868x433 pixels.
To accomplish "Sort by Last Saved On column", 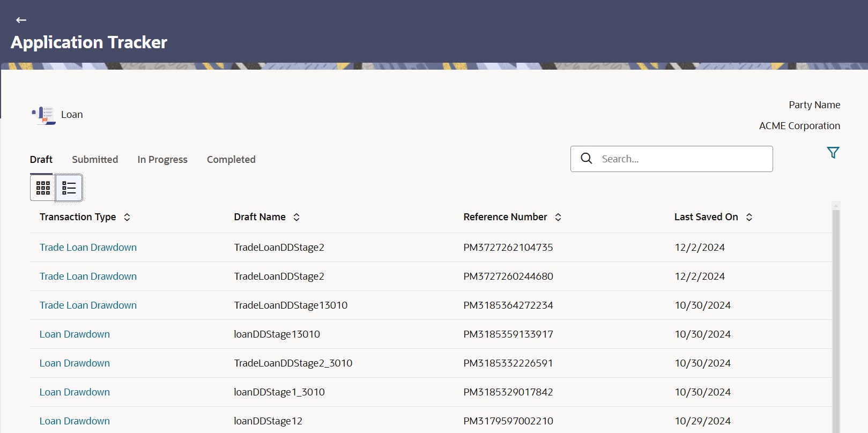I will coord(749,217).
